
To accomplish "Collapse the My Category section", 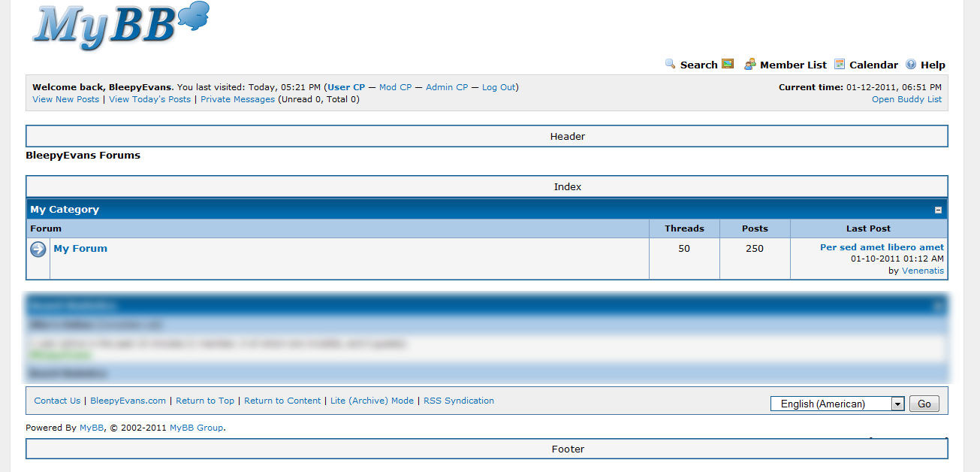I will coord(938,210).
